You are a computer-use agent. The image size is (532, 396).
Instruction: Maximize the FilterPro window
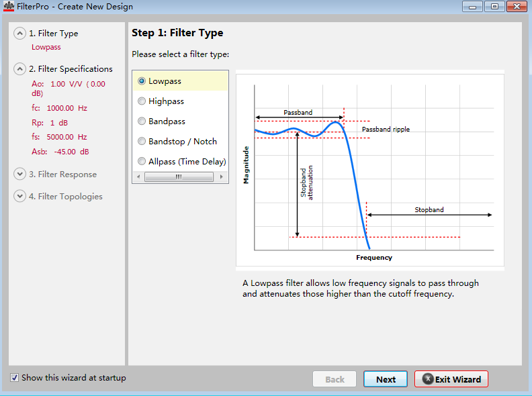[x=494, y=7]
